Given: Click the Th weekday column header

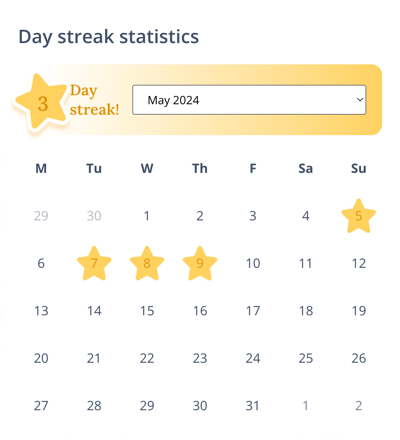Looking at the screenshot, I should (200, 168).
